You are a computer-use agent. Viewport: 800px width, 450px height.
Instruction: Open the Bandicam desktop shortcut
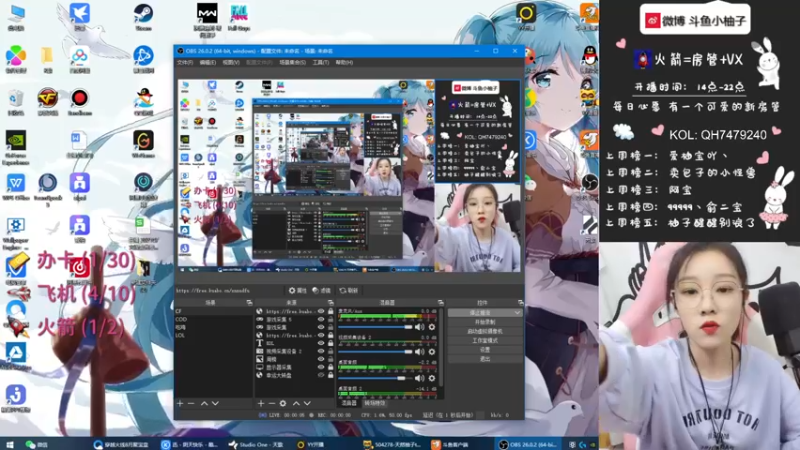(x=79, y=102)
